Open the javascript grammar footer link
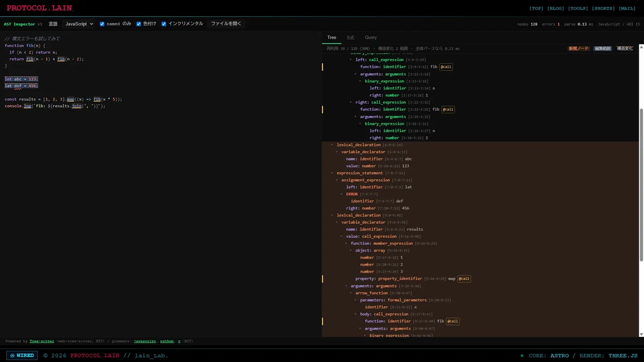 pos(145,341)
